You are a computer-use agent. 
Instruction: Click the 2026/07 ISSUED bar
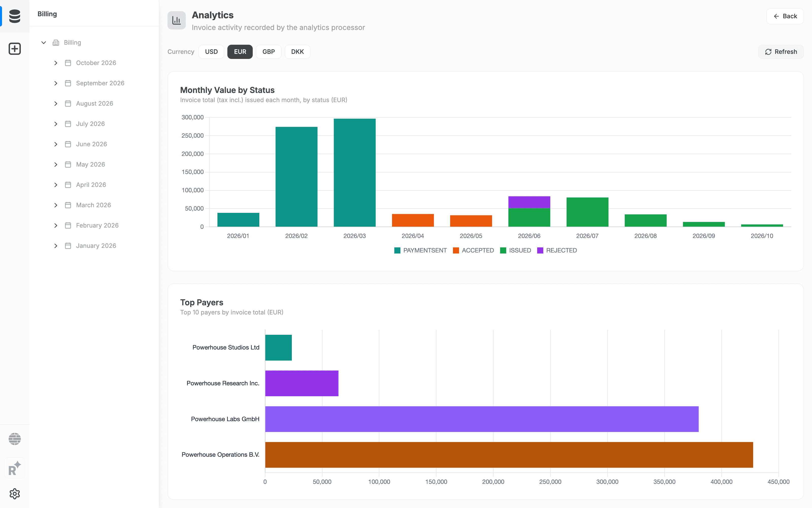(x=587, y=212)
